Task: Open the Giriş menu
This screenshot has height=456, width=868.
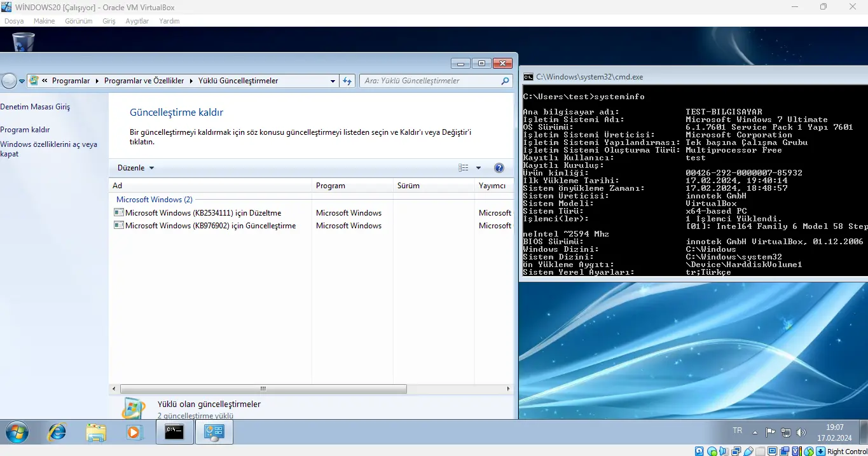Action: (x=109, y=21)
